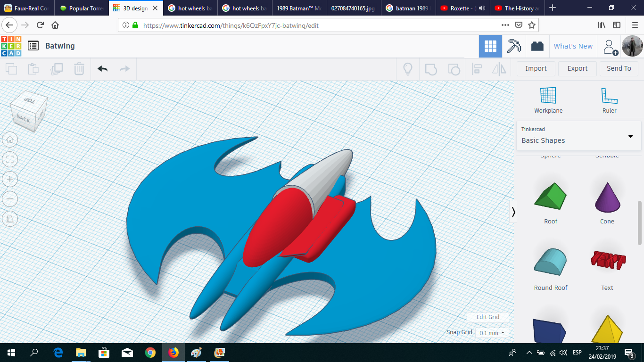Bookmark this page with the star
644x362 pixels.
click(532, 25)
